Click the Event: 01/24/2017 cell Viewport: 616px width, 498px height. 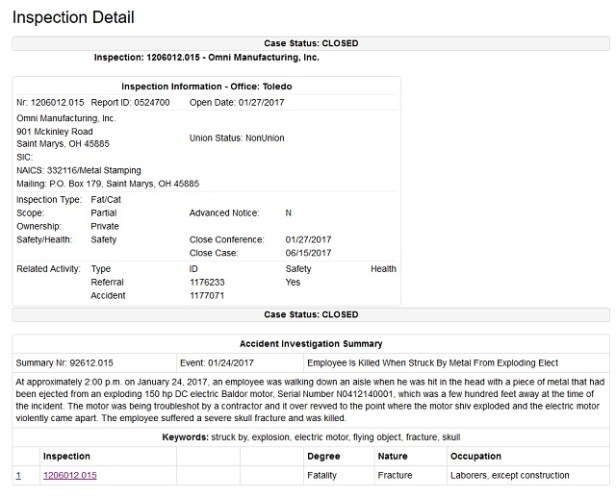215,361
